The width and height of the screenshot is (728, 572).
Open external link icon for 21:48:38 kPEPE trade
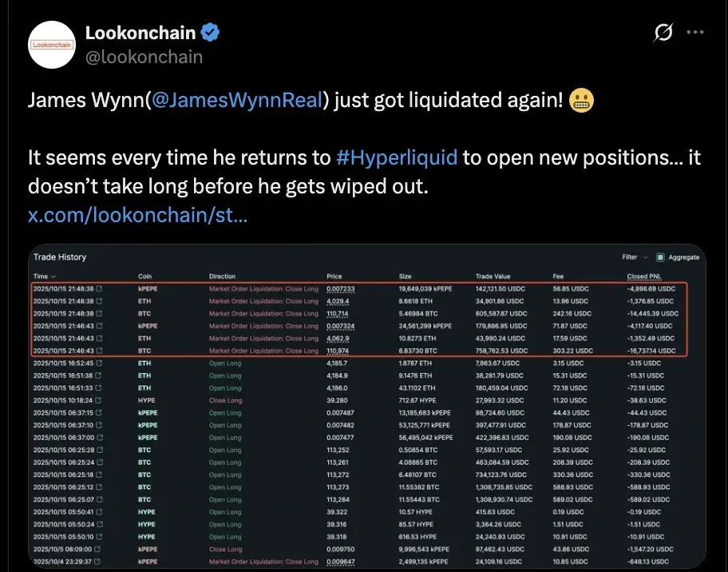pyautogui.click(x=99, y=289)
